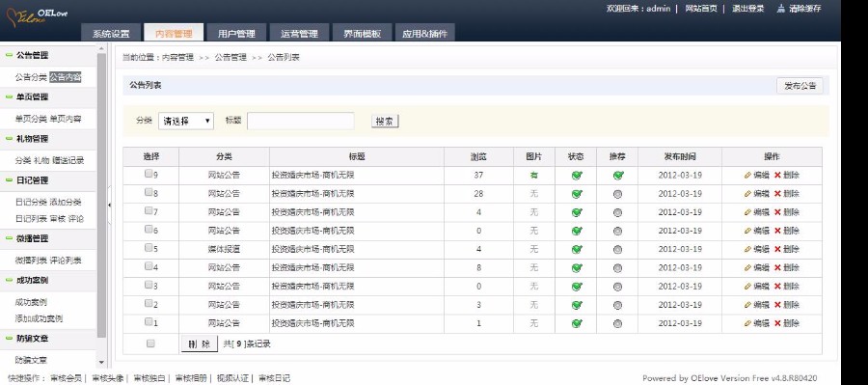Click the 清除缓存 icon in the header

pos(781,9)
